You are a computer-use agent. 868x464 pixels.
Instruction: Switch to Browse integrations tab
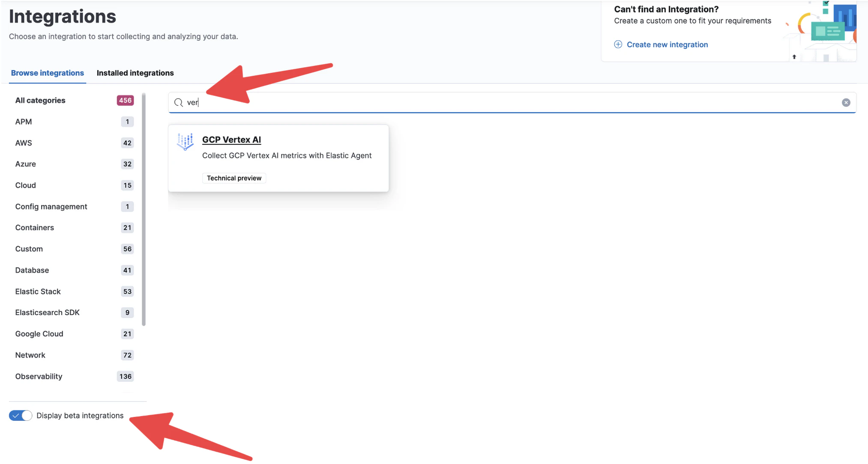47,73
